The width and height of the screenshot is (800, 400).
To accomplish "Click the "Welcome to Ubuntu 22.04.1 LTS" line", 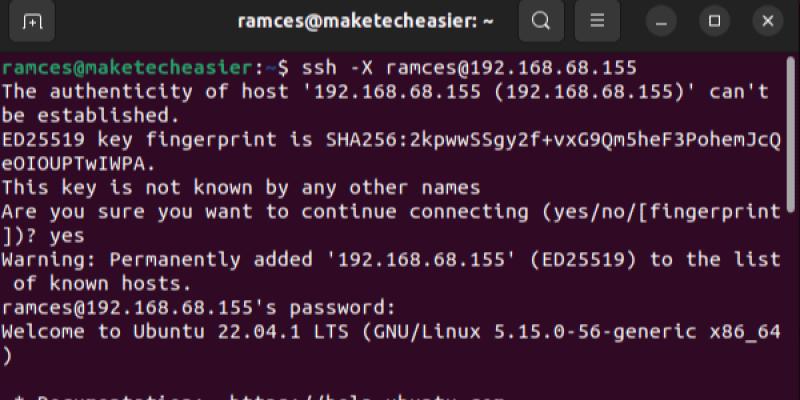I will 390,331.
